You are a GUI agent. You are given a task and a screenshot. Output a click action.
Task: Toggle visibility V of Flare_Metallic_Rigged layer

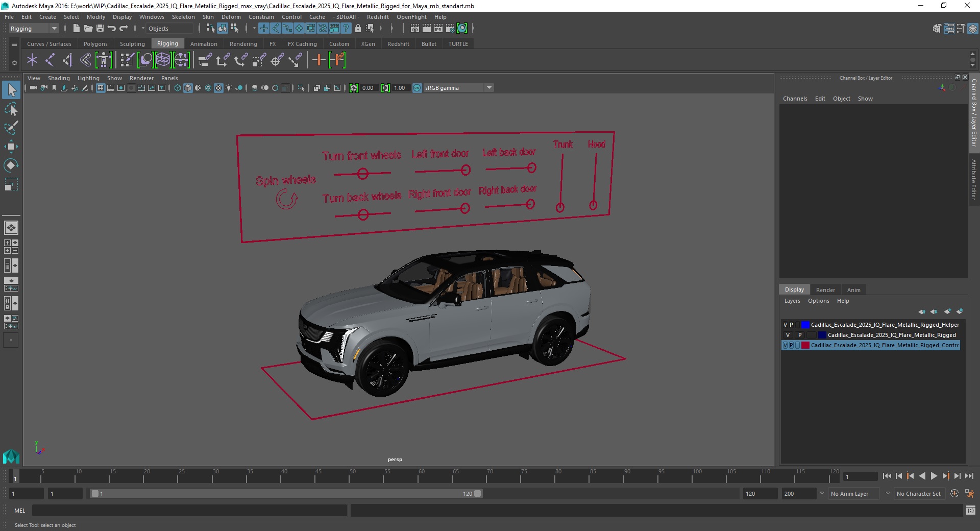788,335
